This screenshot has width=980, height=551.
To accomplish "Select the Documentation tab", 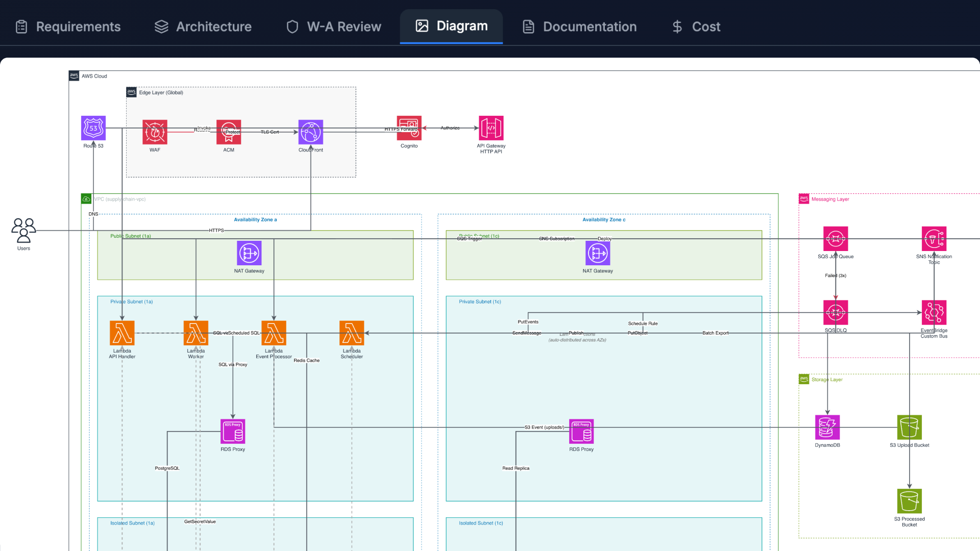I will point(580,27).
